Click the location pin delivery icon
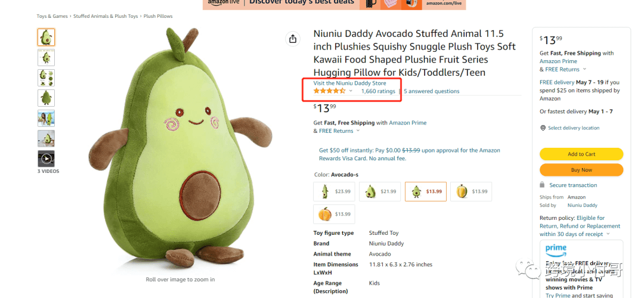The height and width of the screenshot is (298, 644). coord(543,128)
